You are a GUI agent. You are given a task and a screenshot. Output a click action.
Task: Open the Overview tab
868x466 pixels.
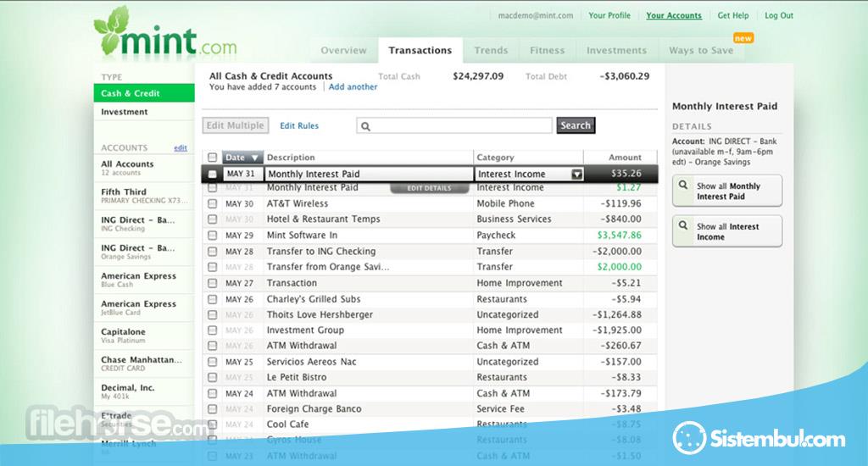coord(343,50)
